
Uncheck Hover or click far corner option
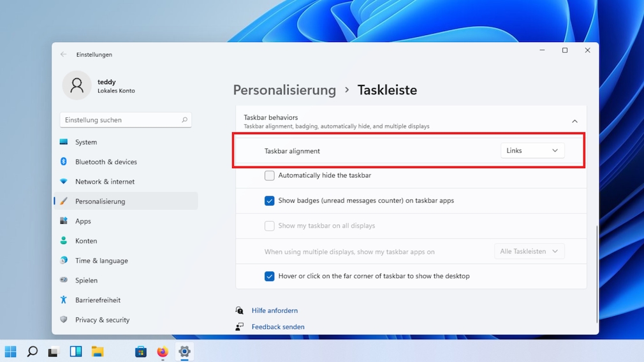click(x=270, y=276)
